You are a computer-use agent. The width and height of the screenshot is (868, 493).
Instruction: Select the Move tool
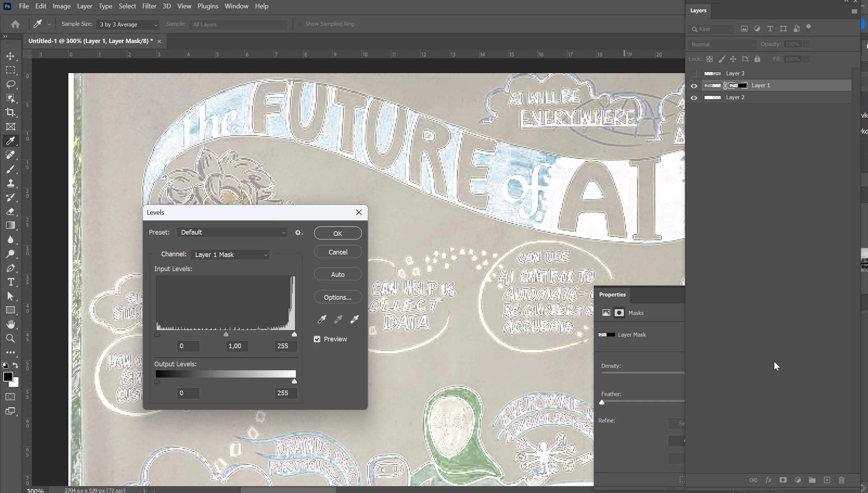10,56
